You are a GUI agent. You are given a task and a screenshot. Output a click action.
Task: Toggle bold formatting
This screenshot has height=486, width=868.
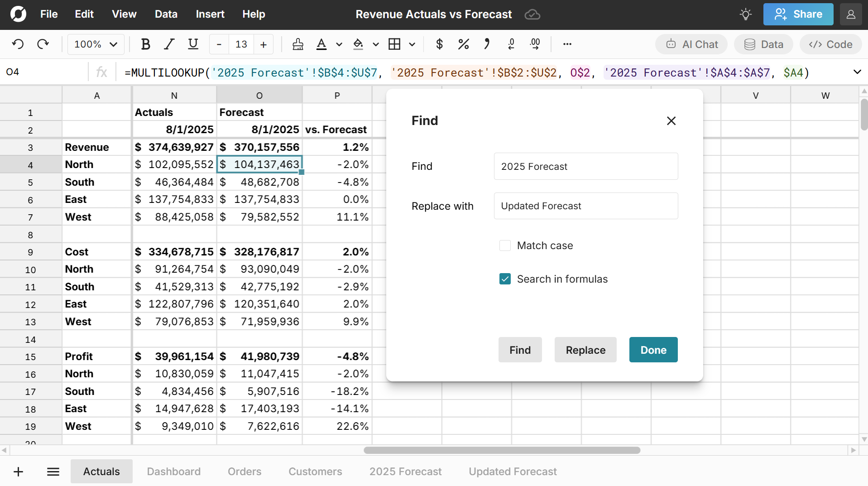(145, 44)
